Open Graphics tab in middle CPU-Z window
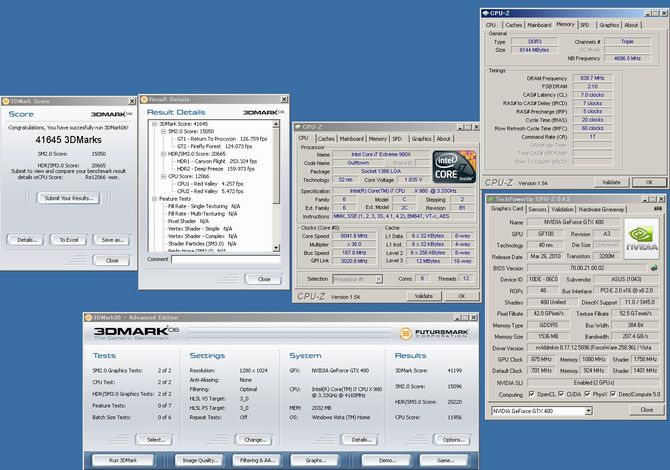The width and height of the screenshot is (670, 470). (x=421, y=139)
